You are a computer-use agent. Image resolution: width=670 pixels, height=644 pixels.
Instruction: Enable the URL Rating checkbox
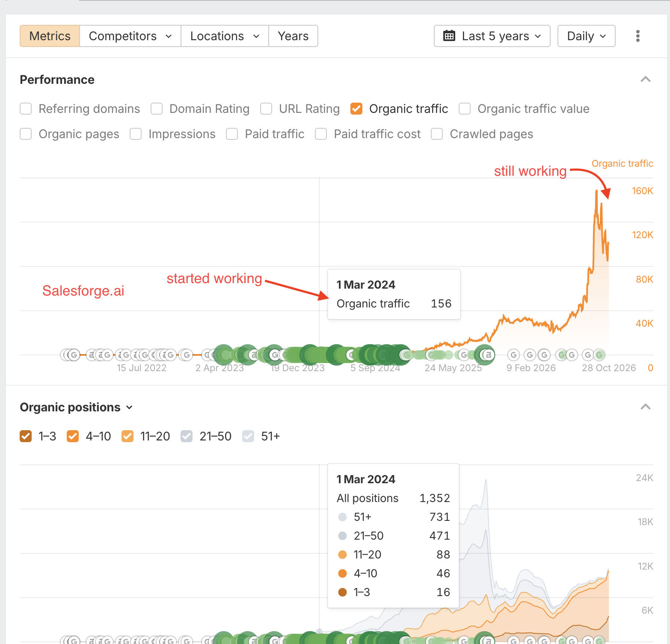266,109
